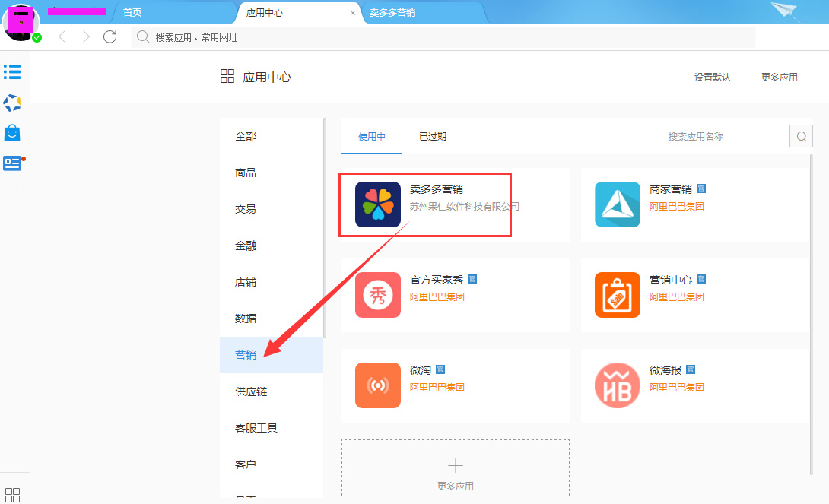Select the 营销 category
829x504 pixels.
(272, 355)
